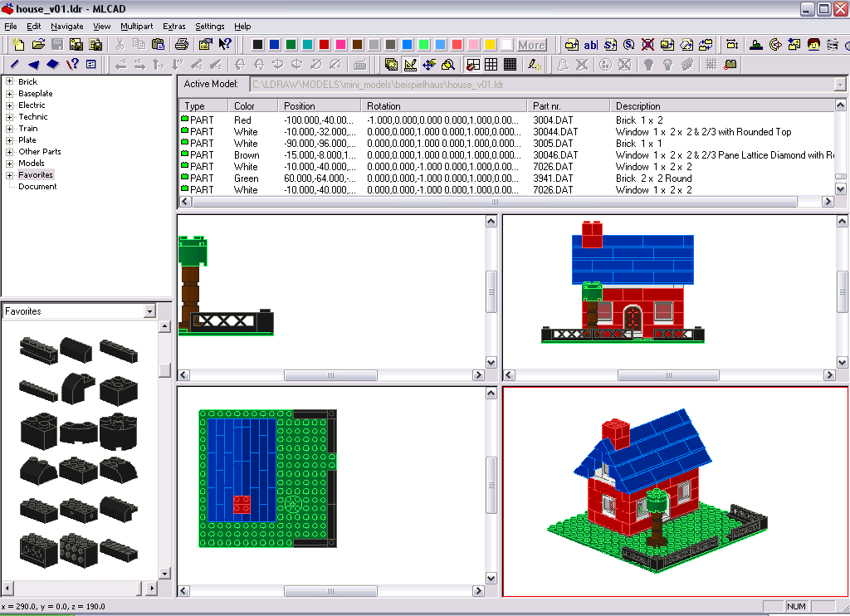Click the add step 'S' icon
850x616 pixels.
click(x=610, y=45)
